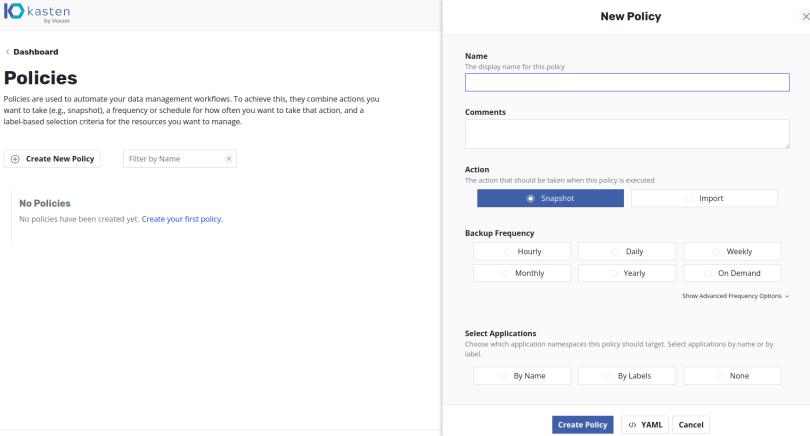Open the Create your first policy link

182,219
